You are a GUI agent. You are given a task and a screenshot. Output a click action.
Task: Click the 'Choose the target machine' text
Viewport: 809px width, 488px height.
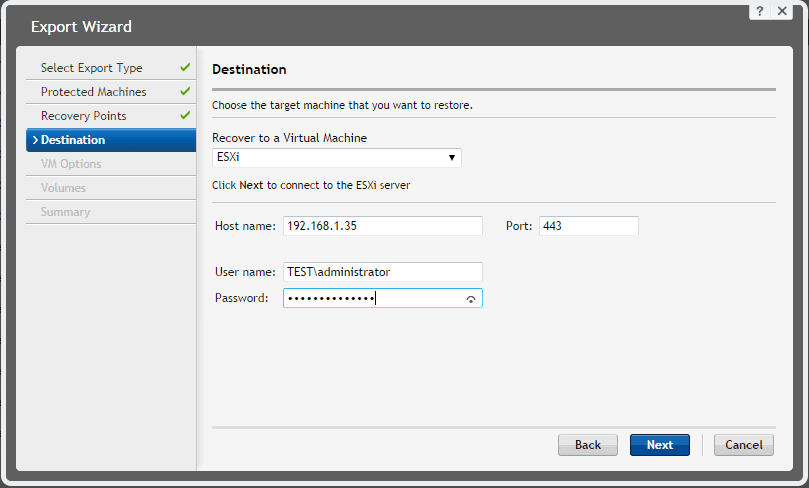342,105
